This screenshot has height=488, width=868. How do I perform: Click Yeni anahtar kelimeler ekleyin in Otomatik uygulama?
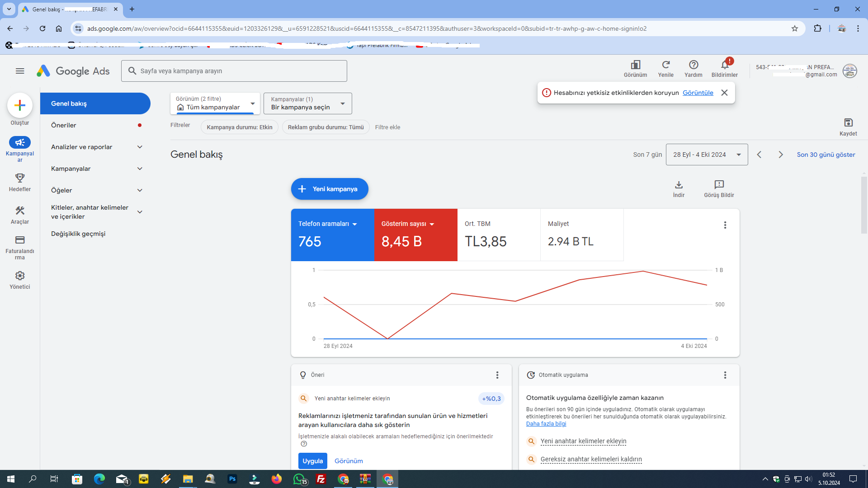pos(583,441)
